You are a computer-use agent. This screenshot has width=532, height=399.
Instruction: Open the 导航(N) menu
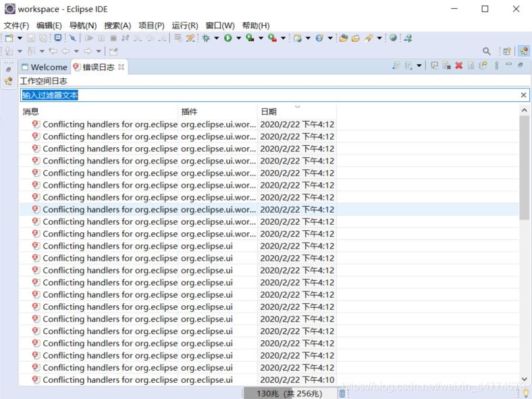83,26
